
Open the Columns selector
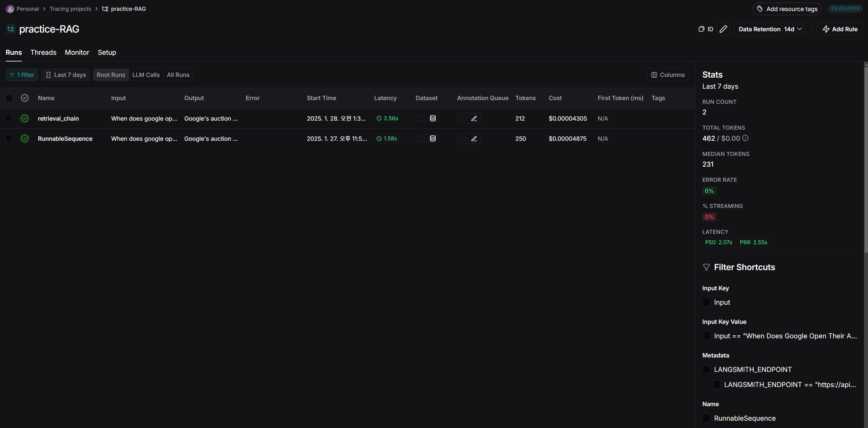tap(668, 75)
